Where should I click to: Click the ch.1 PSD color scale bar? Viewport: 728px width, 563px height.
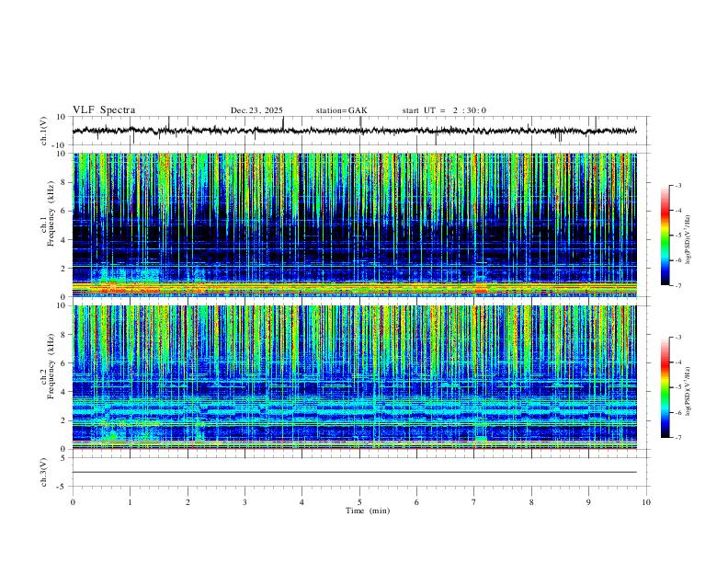[665, 236]
